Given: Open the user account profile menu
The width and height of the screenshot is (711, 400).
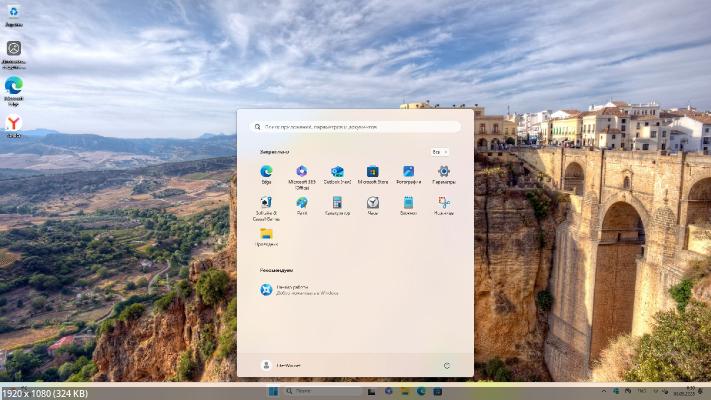Looking at the screenshot, I should tap(281, 365).
